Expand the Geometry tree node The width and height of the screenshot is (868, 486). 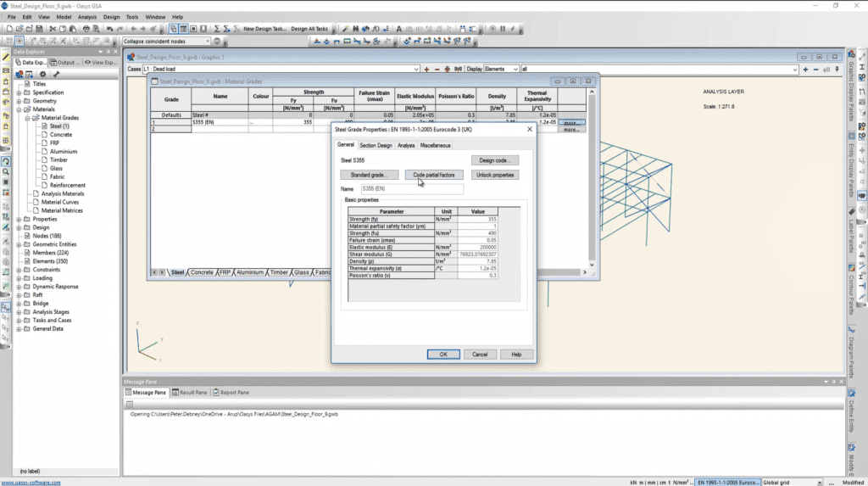click(x=19, y=101)
